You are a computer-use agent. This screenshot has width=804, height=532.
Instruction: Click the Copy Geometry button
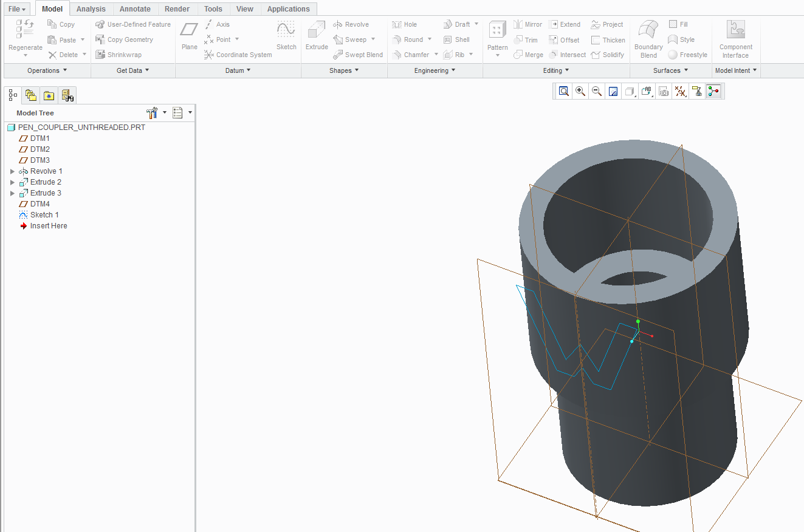[125, 39]
